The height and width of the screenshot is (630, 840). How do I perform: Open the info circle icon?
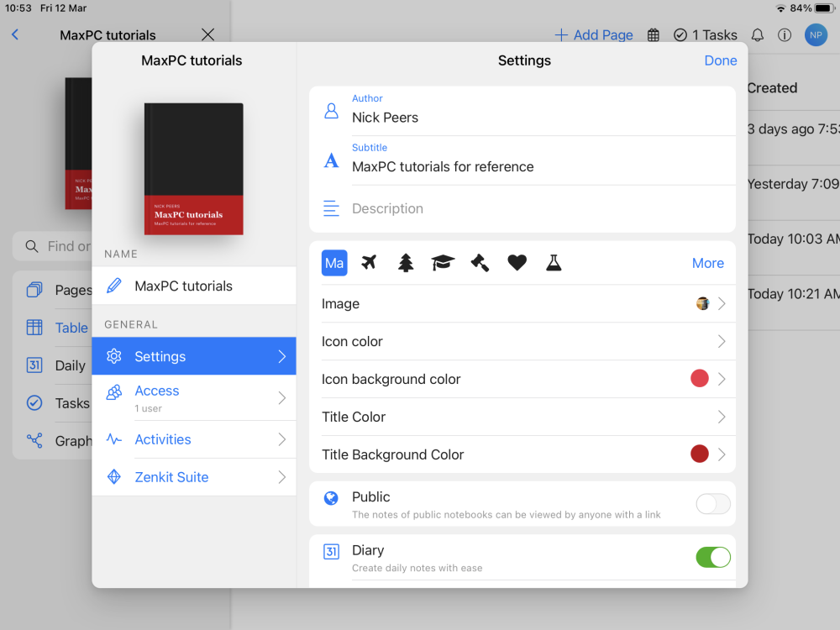pyautogui.click(x=785, y=35)
